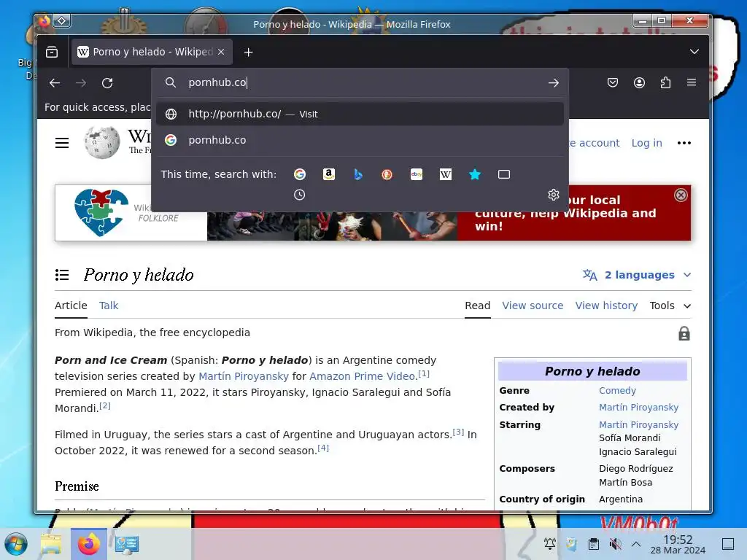
Task: Open Comedy genre link in infobox
Action: [617, 391]
